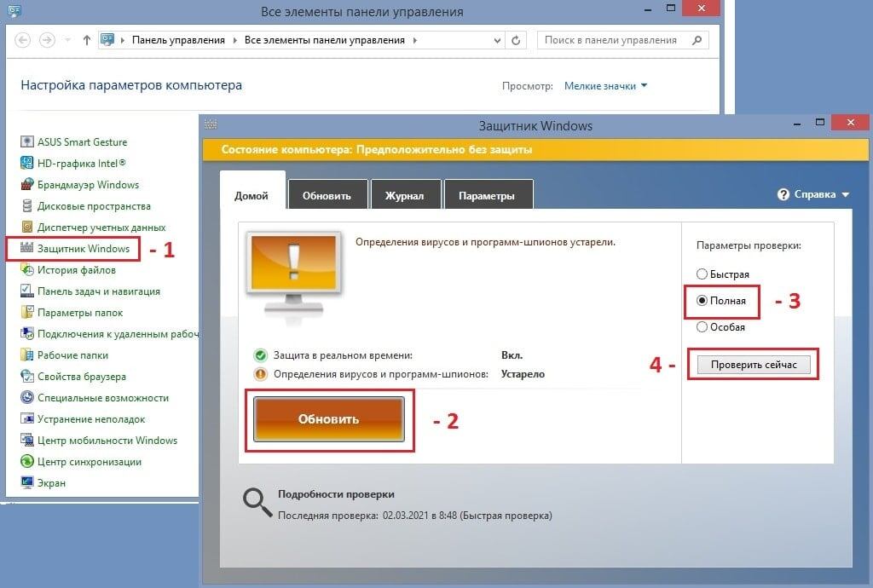The image size is (873, 588).
Task: Click the Центр мобильности Windows icon
Action: (x=26, y=440)
